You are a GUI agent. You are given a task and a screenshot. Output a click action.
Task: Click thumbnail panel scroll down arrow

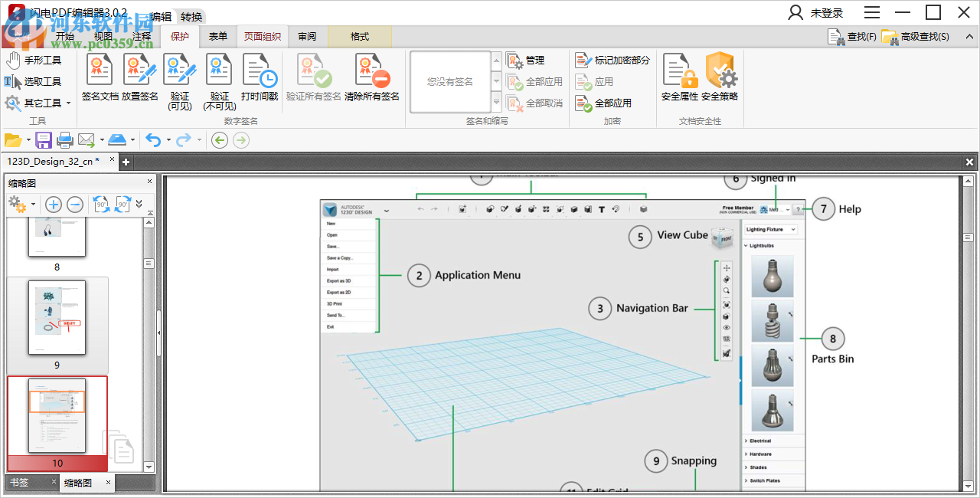[x=149, y=467]
